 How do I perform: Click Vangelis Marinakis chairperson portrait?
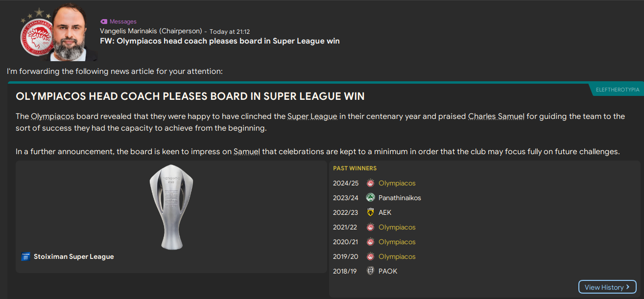pyautogui.click(x=72, y=32)
